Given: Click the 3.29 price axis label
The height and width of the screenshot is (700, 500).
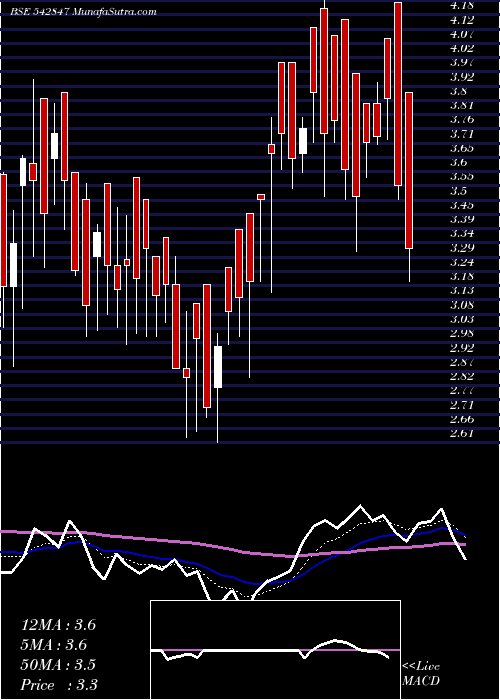Looking at the screenshot, I should [462, 248].
